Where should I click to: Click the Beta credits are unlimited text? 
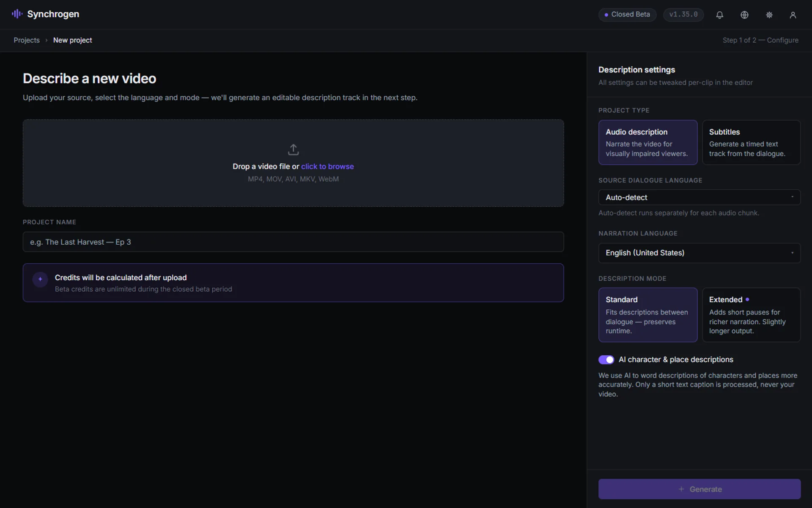click(143, 289)
